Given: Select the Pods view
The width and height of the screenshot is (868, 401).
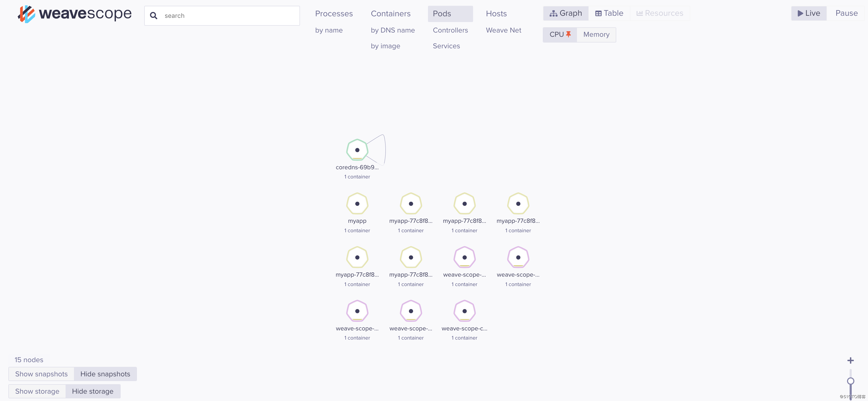Looking at the screenshot, I should pyautogui.click(x=450, y=14).
